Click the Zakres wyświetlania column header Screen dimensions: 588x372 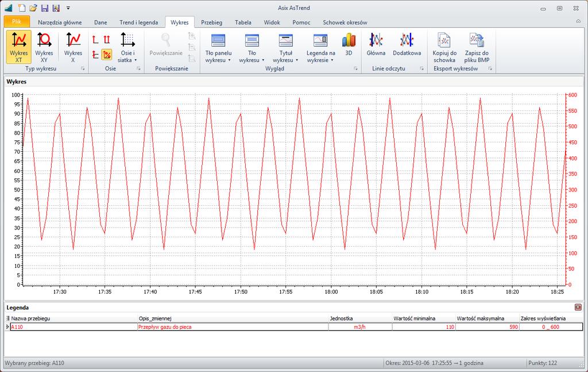[551, 319]
